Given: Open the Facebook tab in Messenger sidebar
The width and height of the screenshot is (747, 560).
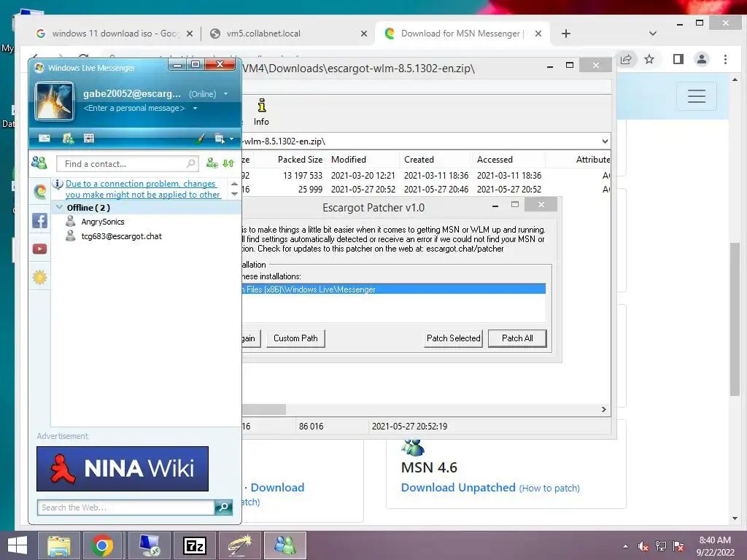Looking at the screenshot, I should [x=40, y=220].
